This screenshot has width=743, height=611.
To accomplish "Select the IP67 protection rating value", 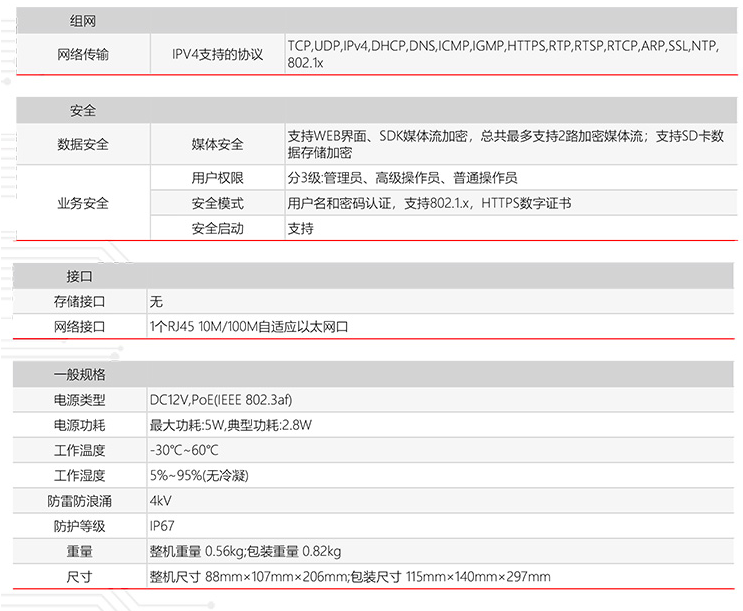I will (162, 526).
